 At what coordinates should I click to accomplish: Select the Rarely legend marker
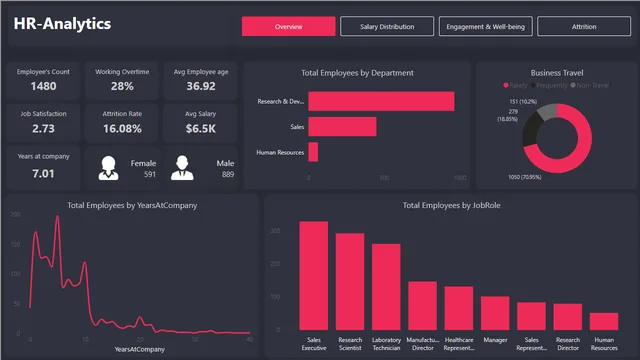(506, 85)
